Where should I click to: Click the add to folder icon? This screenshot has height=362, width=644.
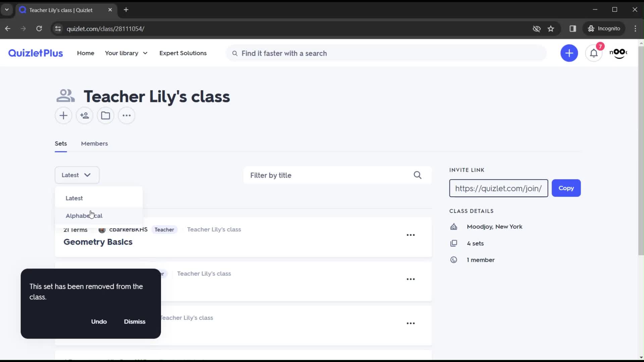click(106, 115)
